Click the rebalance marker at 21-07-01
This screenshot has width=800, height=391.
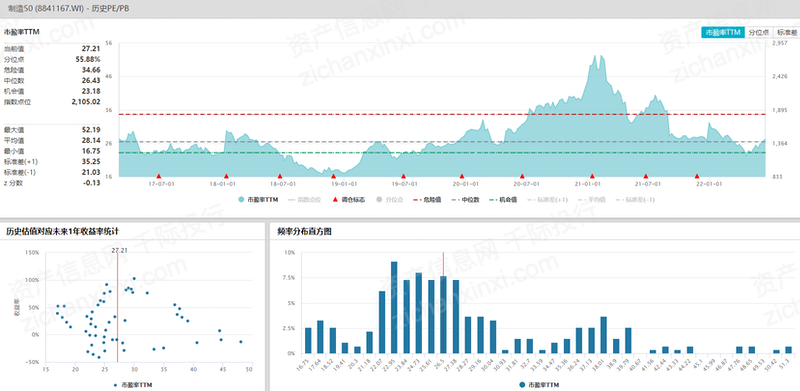point(645,176)
